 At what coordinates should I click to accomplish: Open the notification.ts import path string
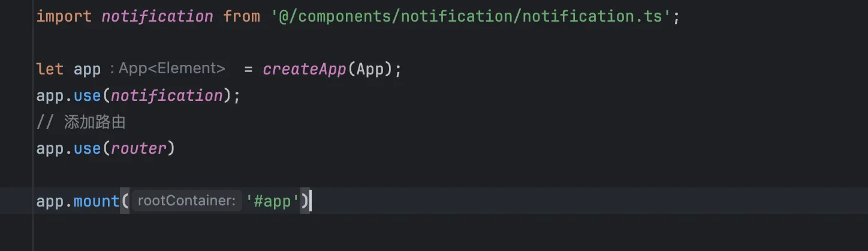click(x=471, y=16)
